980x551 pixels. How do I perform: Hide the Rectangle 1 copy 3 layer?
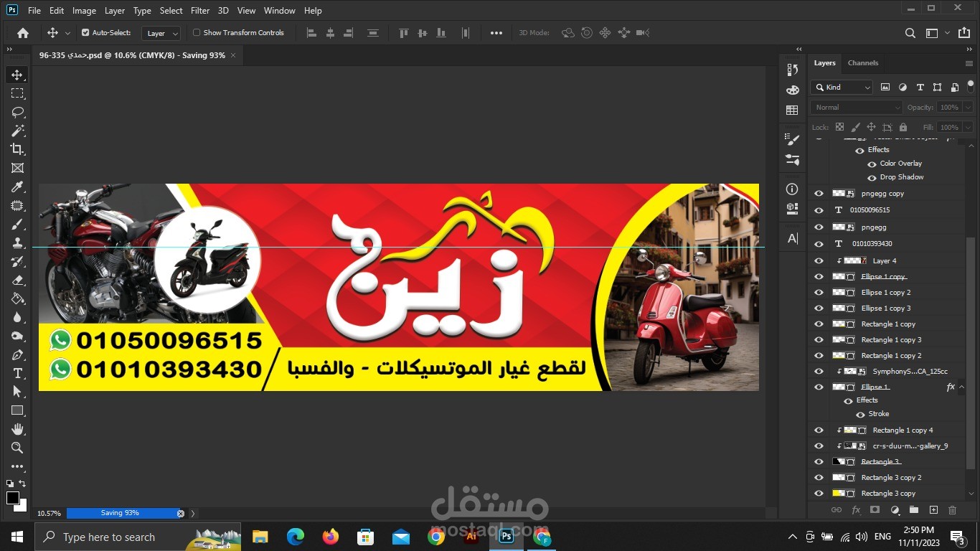819,340
